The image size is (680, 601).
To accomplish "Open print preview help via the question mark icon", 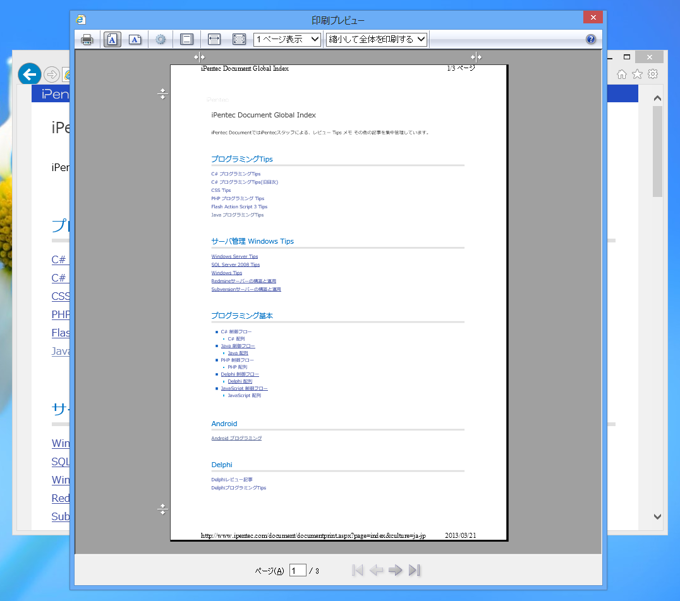I will [590, 39].
